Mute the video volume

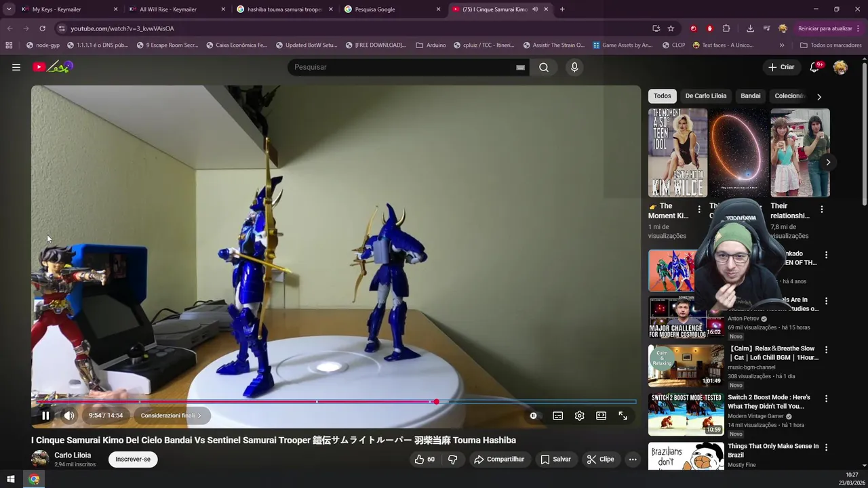coord(69,415)
